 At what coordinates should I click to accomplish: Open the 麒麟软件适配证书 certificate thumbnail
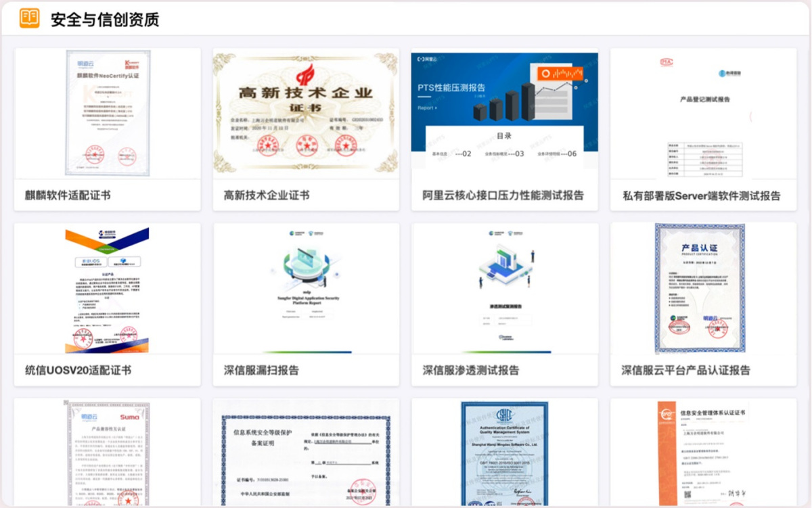[x=107, y=113]
